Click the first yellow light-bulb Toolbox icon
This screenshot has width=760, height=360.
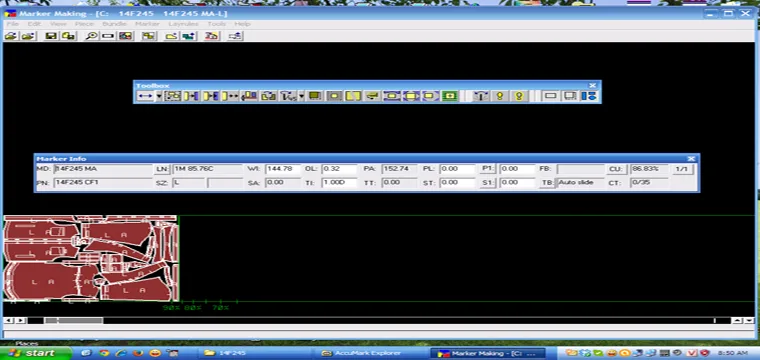[500, 96]
